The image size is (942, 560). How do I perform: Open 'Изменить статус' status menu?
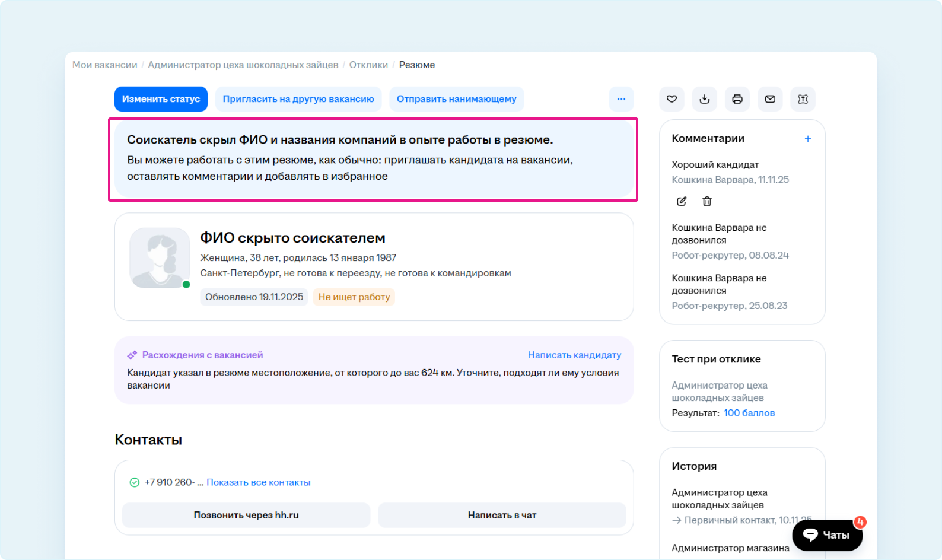(x=161, y=99)
